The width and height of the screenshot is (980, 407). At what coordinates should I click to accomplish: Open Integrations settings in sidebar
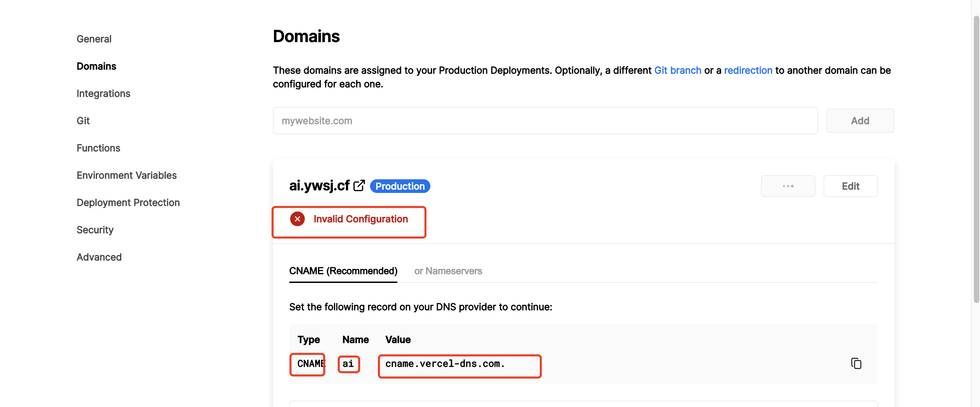(x=103, y=94)
